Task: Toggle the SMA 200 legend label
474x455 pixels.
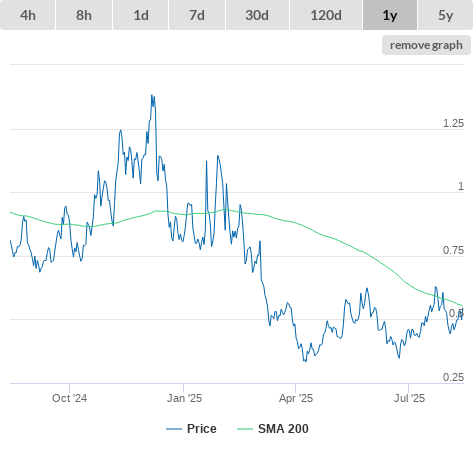Action: click(x=283, y=429)
